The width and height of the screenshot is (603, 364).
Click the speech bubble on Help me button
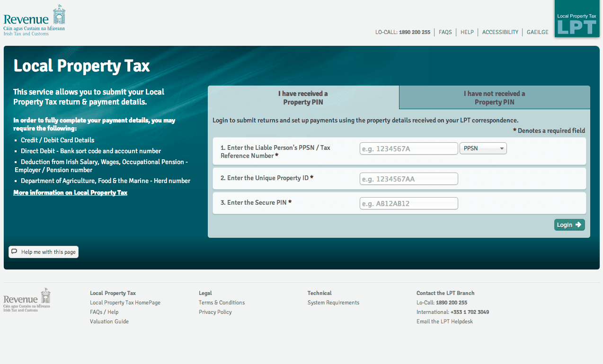click(x=14, y=252)
